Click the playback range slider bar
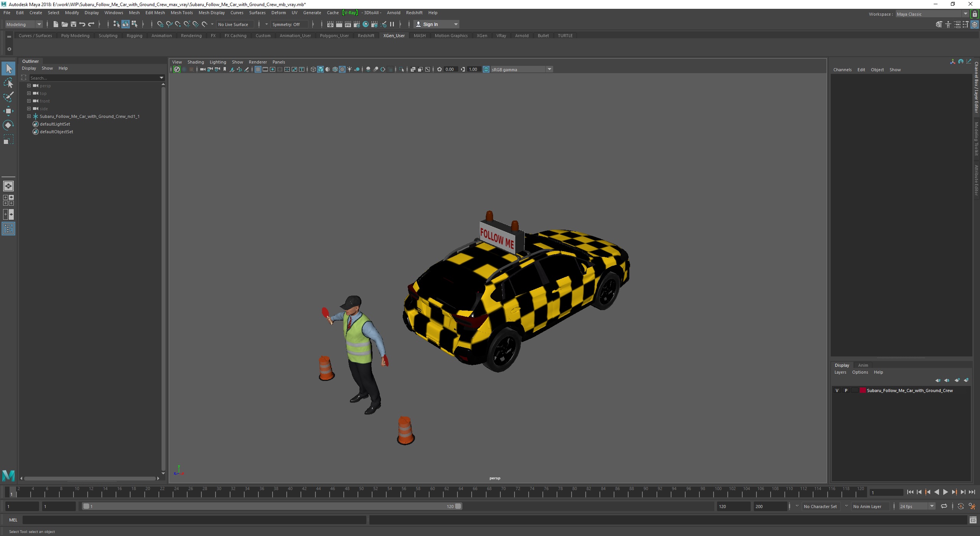 (x=272, y=506)
